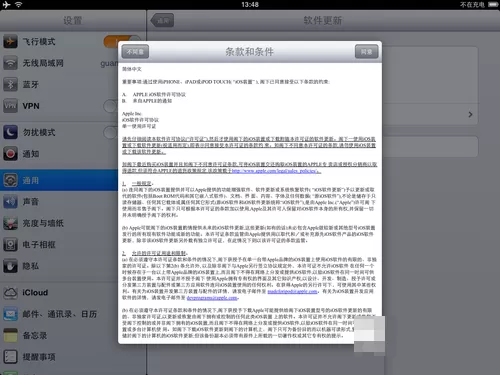Select the VPN icon in sidebar
Image resolution: width=500 pixels, height=375 pixels.
pos(10,106)
